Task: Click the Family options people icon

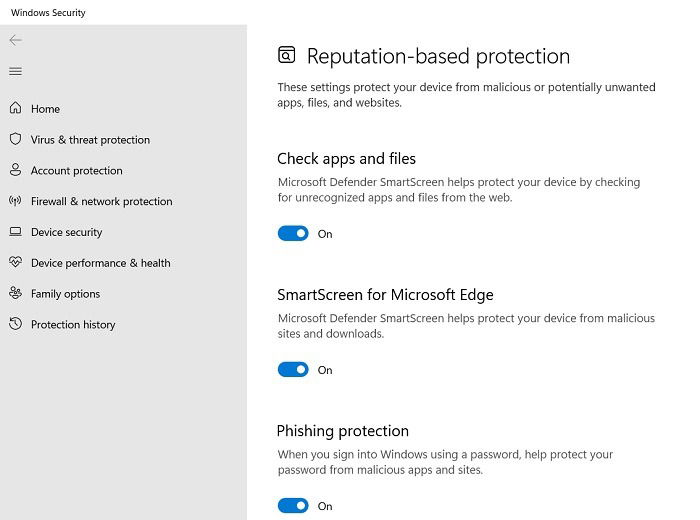Action: coord(15,293)
